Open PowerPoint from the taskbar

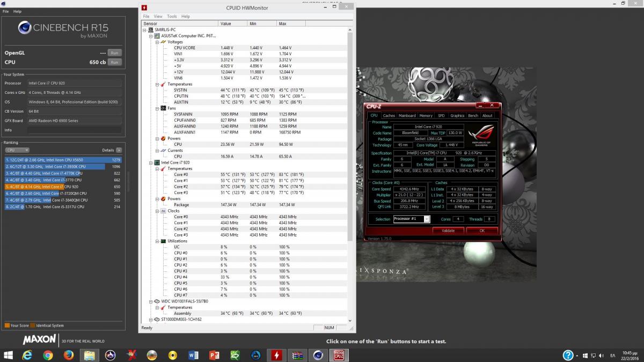(214, 355)
